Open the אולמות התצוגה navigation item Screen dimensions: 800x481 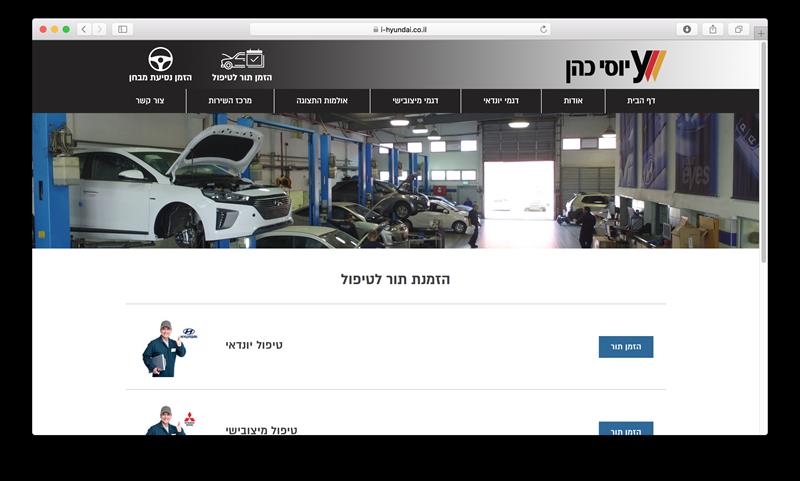click(x=322, y=100)
